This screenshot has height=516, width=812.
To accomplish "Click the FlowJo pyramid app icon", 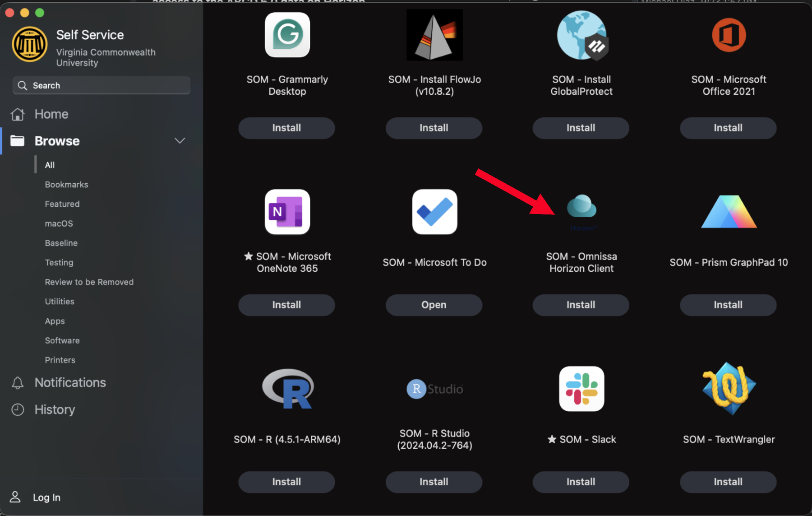I will pyautogui.click(x=434, y=35).
